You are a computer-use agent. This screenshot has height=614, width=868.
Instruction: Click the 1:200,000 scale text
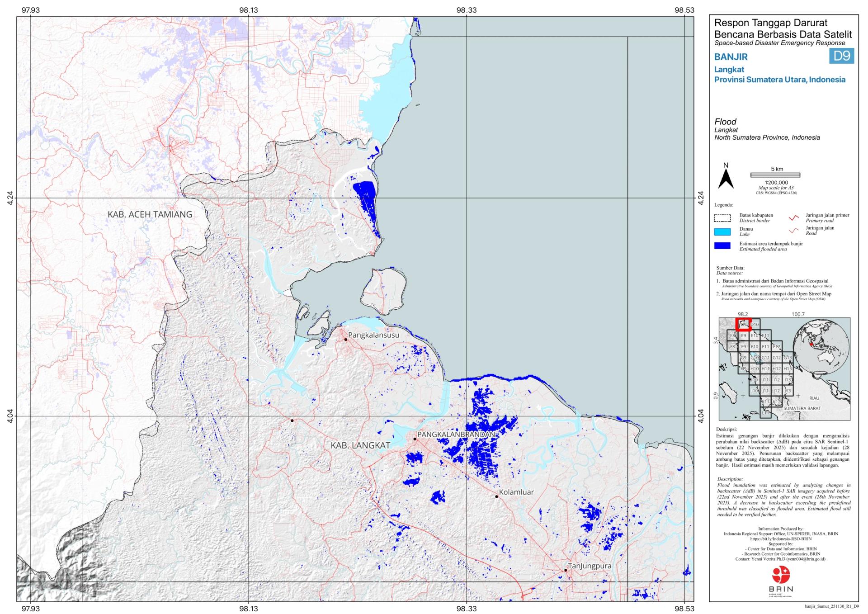point(776,183)
